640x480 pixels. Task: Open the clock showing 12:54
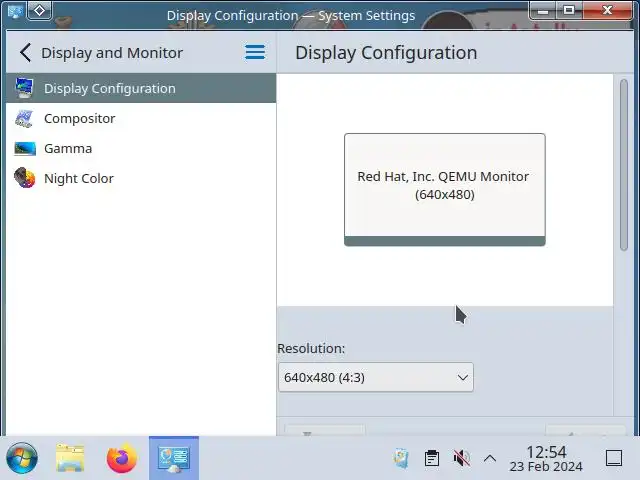(546, 458)
